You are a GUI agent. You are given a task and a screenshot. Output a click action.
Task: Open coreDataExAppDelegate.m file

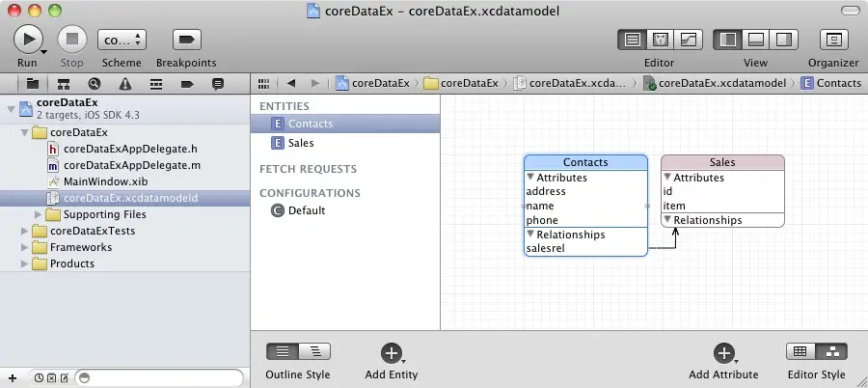pyautogui.click(x=130, y=165)
